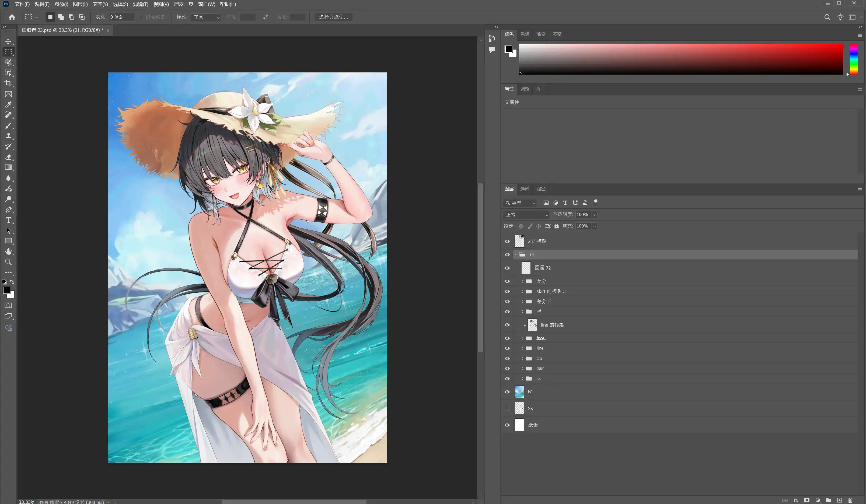Image resolution: width=866 pixels, height=504 pixels.
Task: Click the 羽化 feather input field
Action: tap(122, 17)
